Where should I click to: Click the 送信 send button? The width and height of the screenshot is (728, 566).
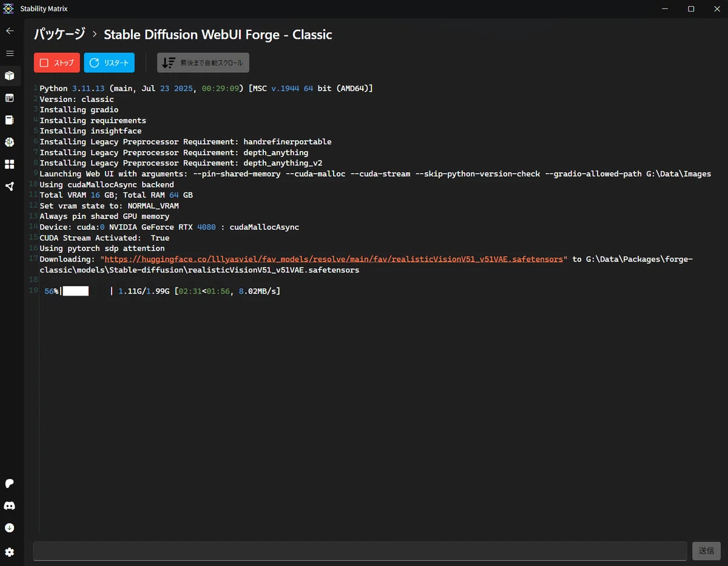[x=706, y=551]
